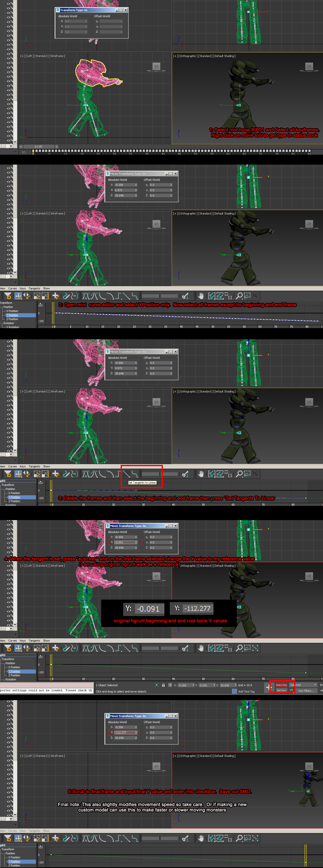
Task: Open the Tangents menu in step 3 curve editor
Action: click(34, 466)
